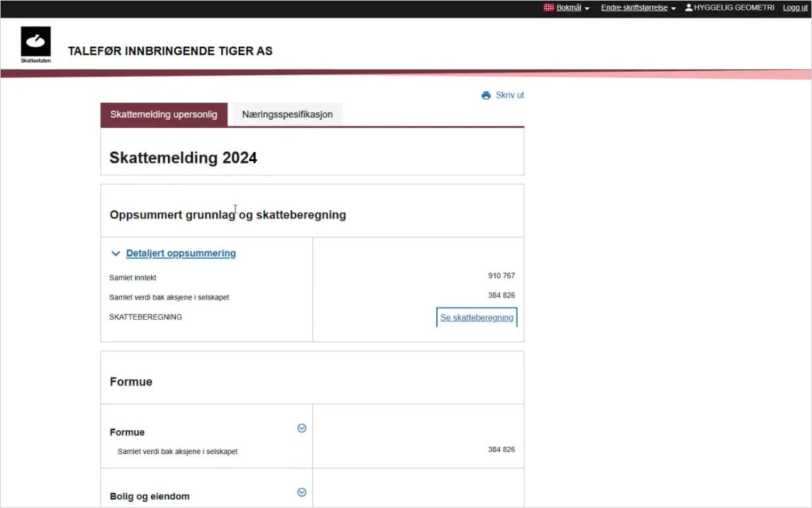
Task: Click the Samlet inntekt value 910 767
Action: pyautogui.click(x=501, y=275)
